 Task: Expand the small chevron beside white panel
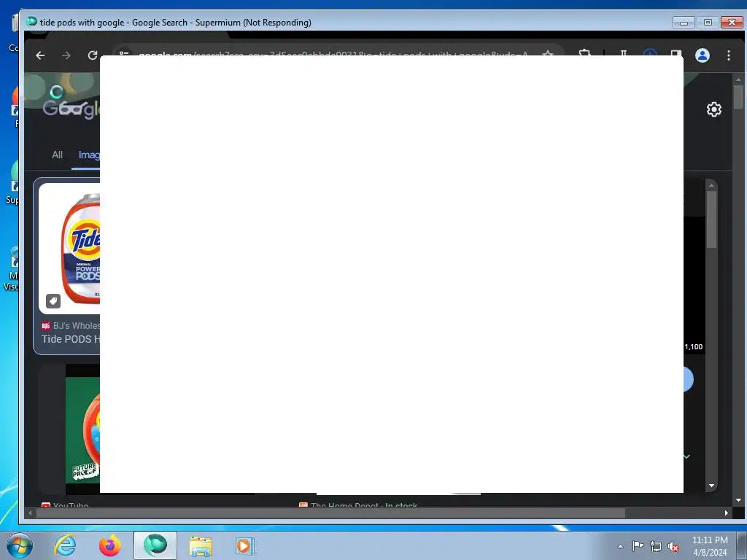tap(686, 456)
